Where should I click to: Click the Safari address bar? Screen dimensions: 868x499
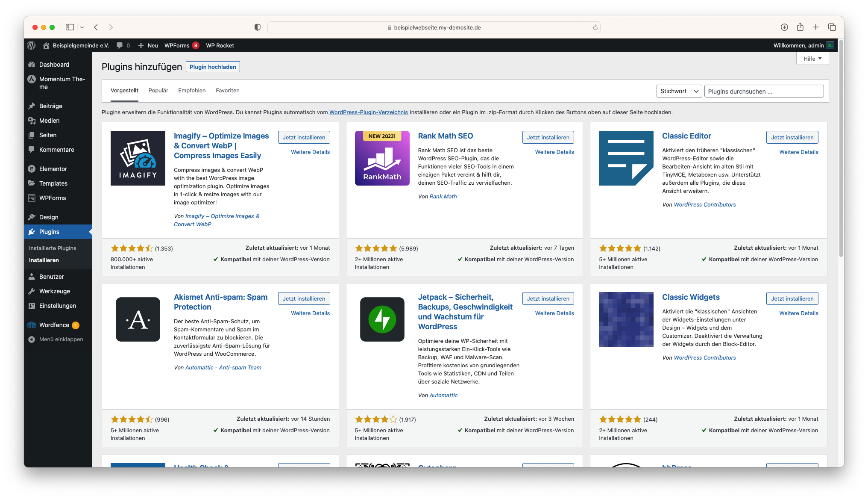[x=434, y=27]
